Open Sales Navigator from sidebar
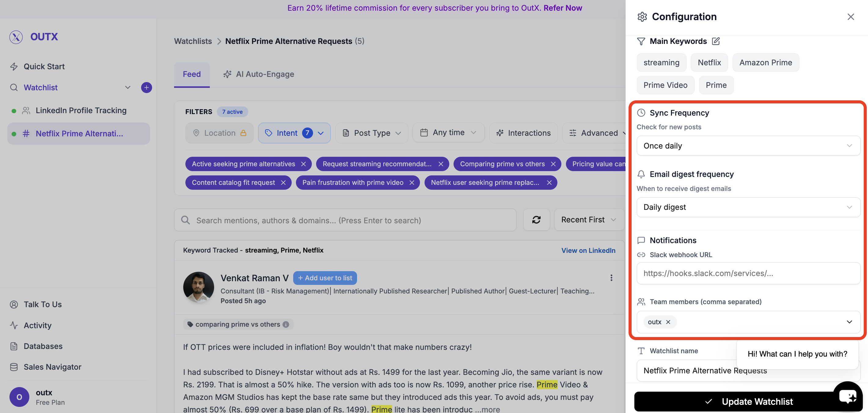 click(52, 367)
